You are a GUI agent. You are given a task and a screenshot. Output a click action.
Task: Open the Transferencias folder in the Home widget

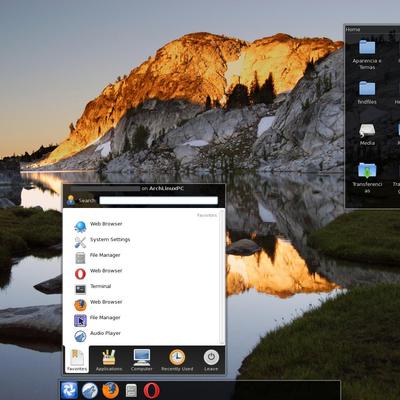[x=367, y=178]
